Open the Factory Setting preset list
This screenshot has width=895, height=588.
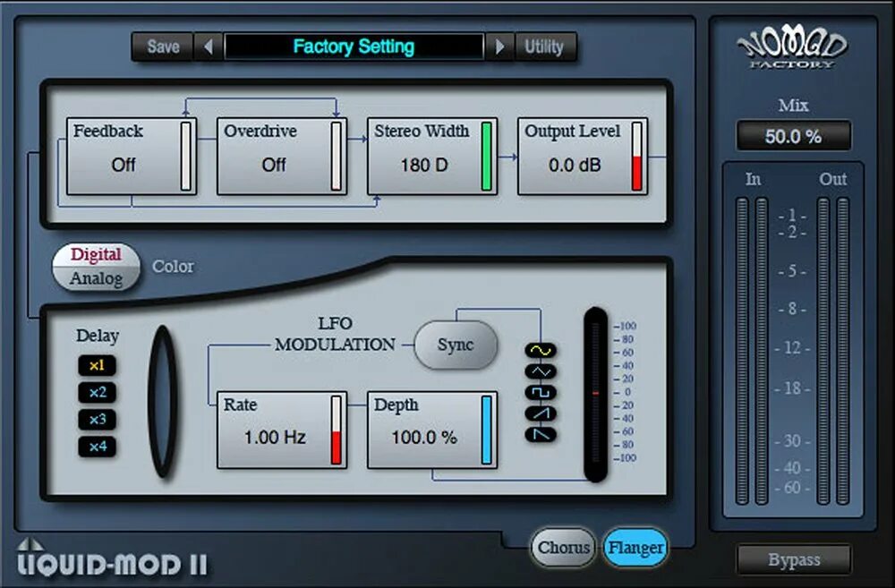coord(354,47)
